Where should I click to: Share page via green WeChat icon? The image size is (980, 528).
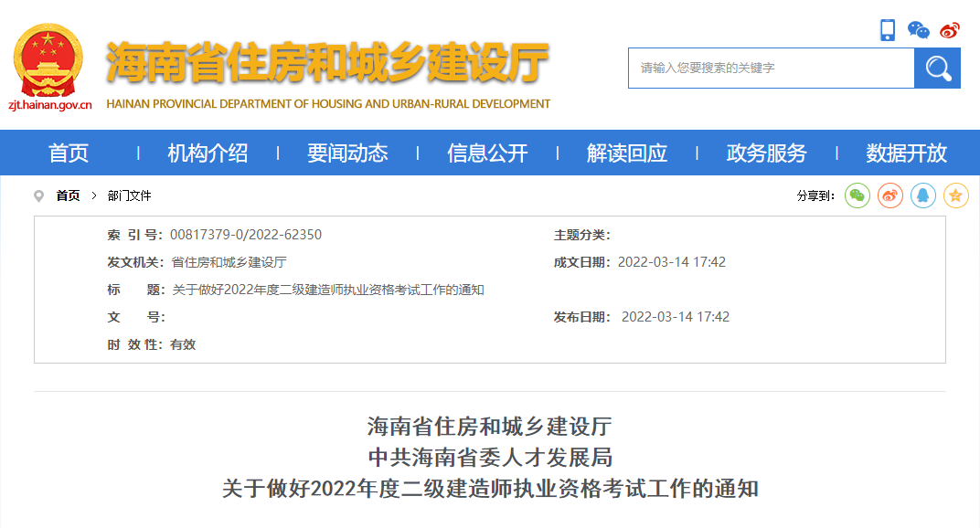pos(857,195)
